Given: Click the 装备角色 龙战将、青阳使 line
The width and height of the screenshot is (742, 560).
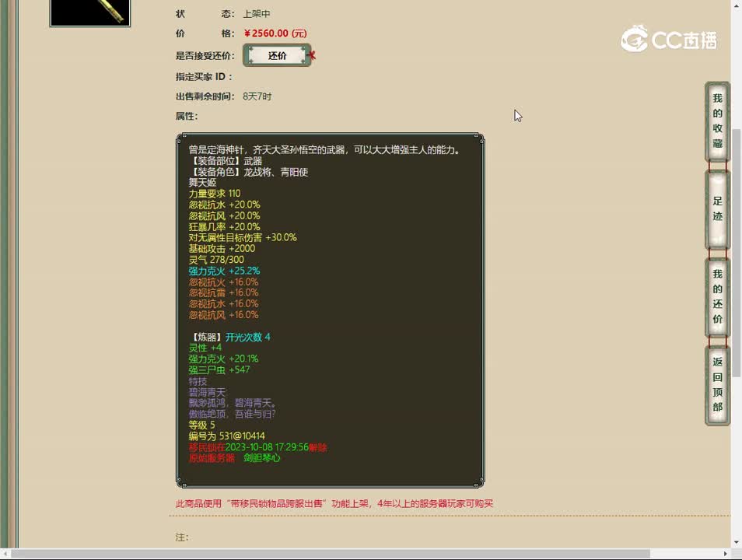Looking at the screenshot, I should 248,172.
